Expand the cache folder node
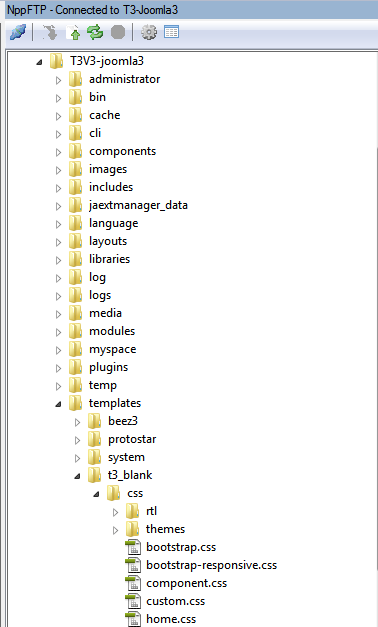The image size is (378, 627). (58, 116)
